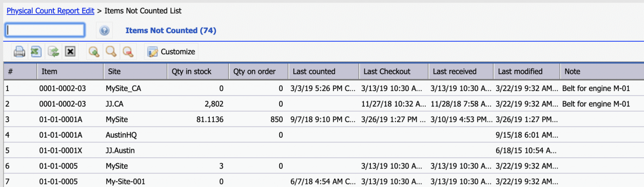Click the black X close icon
644x187 pixels.
tap(70, 51)
